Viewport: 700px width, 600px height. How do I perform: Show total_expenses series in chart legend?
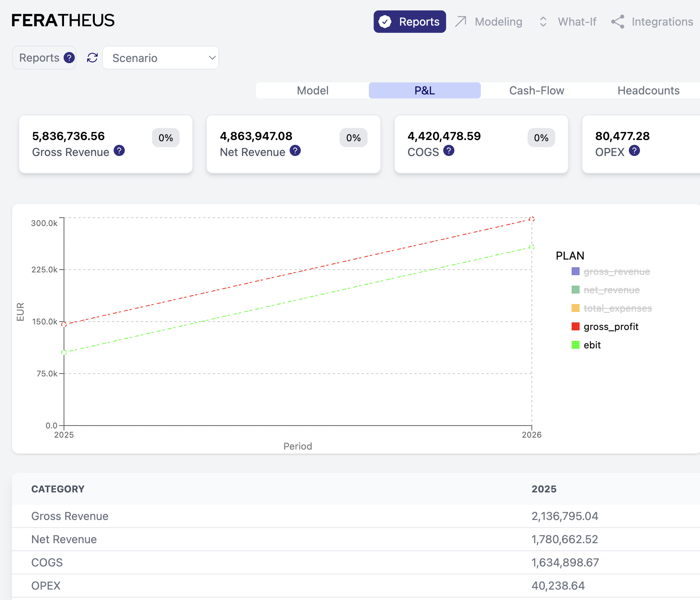(x=618, y=308)
